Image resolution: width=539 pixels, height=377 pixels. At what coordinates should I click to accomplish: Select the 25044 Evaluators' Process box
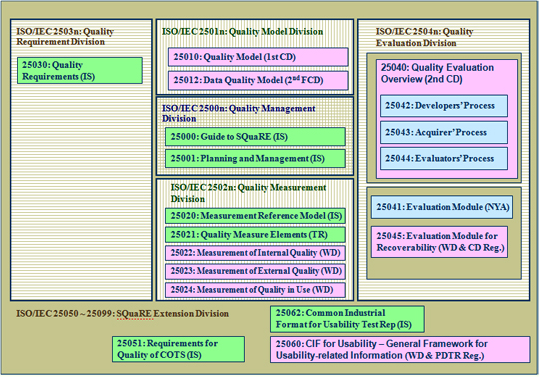pyautogui.click(x=444, y=158)
